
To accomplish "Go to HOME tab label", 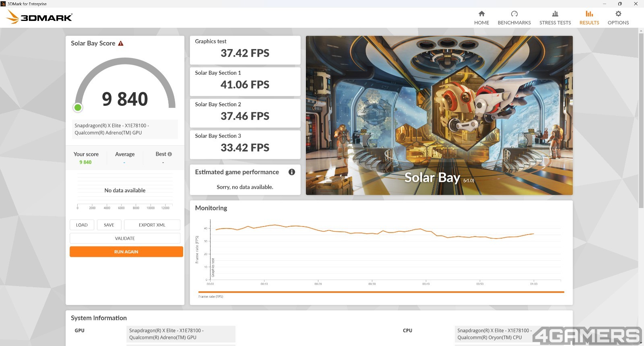I will click(481, 23).
